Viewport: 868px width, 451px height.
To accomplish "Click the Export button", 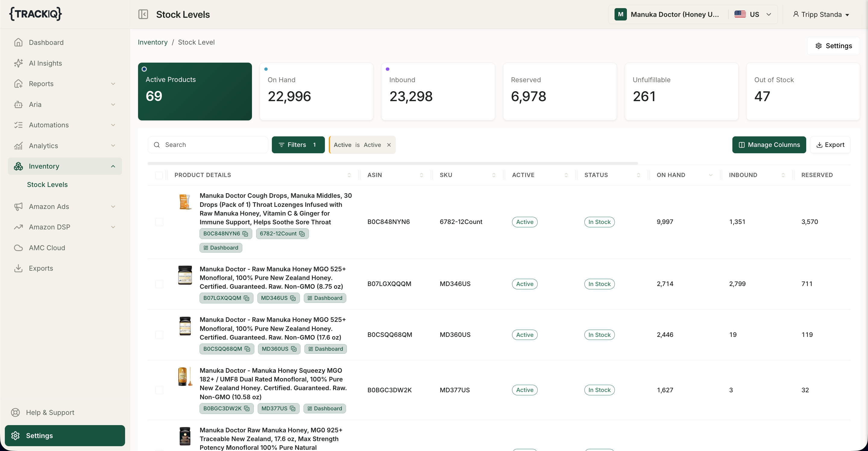I will [x=830, y=145].
